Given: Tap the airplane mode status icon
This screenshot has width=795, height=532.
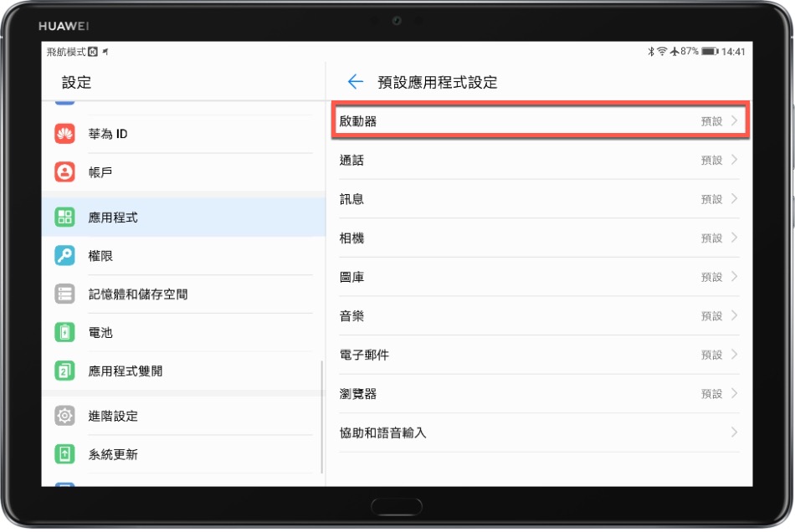Looking at the screenshot, I should (674, 51).
